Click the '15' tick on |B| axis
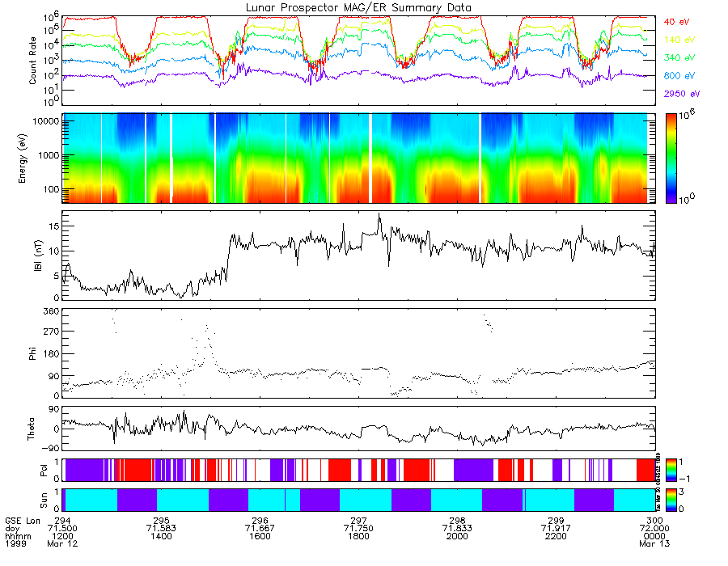Image resolution: width=728 pixels, height=566 pixels. click(x=53, y=226)
